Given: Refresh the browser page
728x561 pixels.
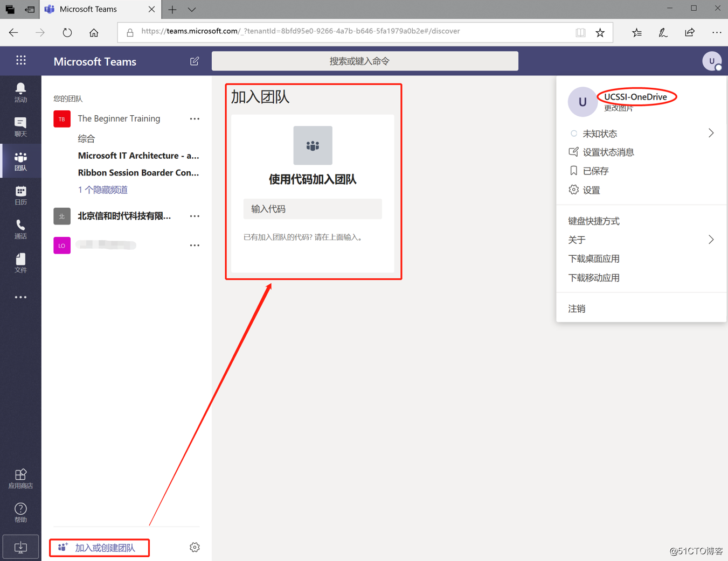Looking at the screenshot, I should click(x=67, y=33).
